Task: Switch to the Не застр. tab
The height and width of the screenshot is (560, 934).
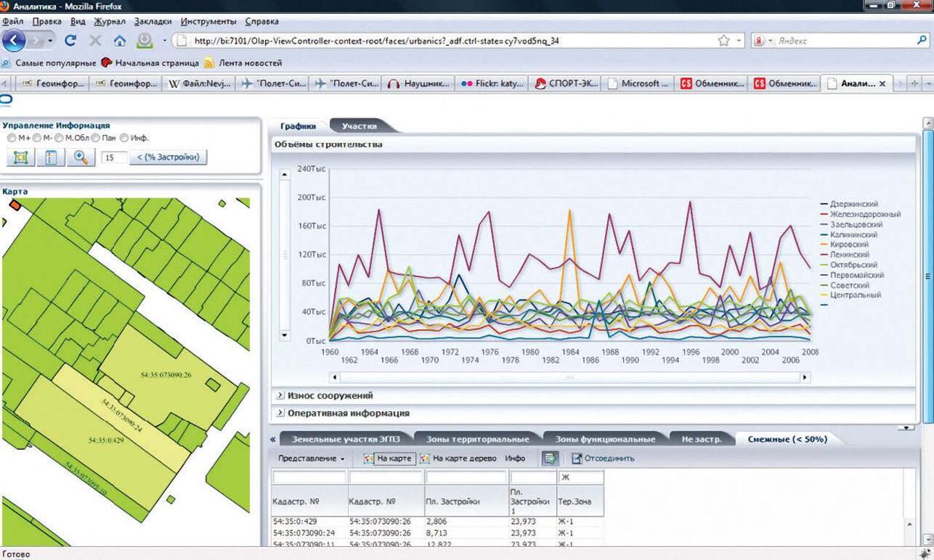Action: click(x=702, y=439)
